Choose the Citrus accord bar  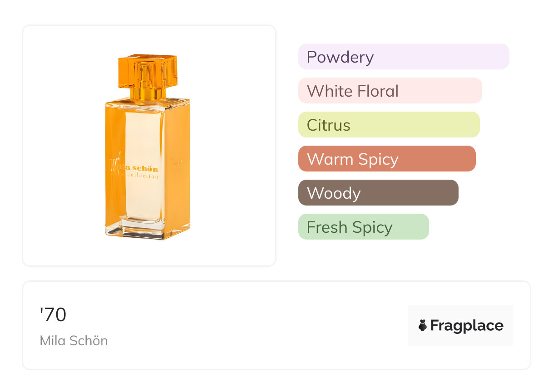click(389, 125)
